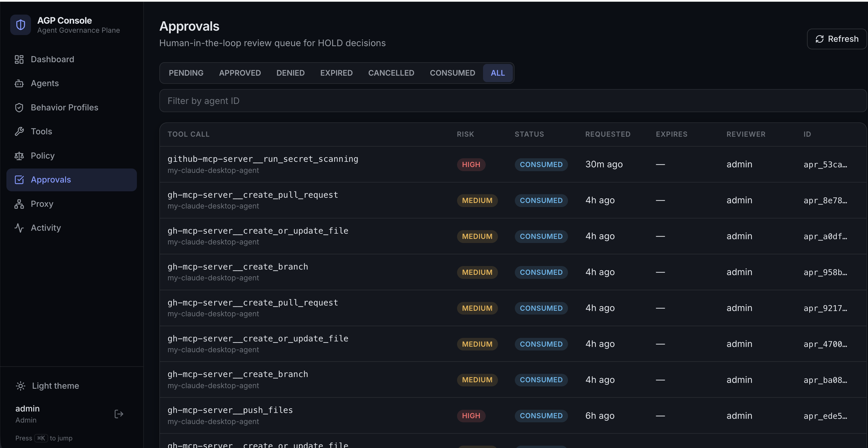The width and height of the screenshot is (868, 448).
Task: Open the Tools wrench icon
Action: pyautogui.click(x=19, y=131)
